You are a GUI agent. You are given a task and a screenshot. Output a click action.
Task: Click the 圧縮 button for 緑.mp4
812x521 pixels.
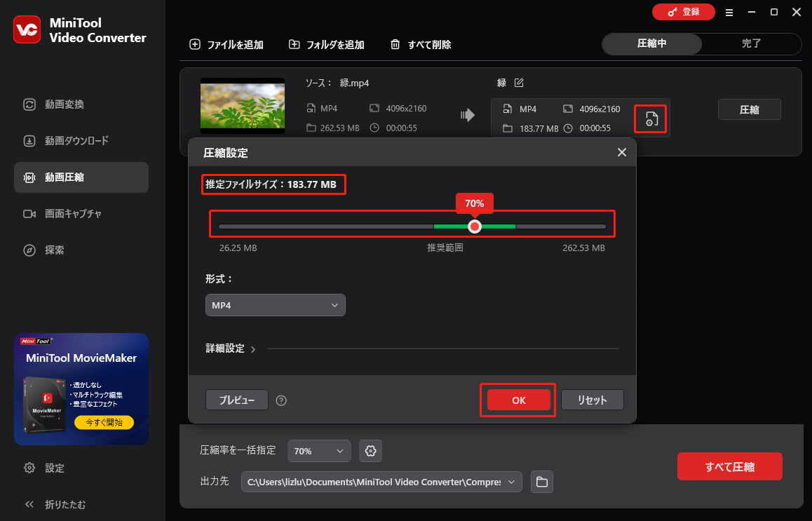[x=750, y=109]
